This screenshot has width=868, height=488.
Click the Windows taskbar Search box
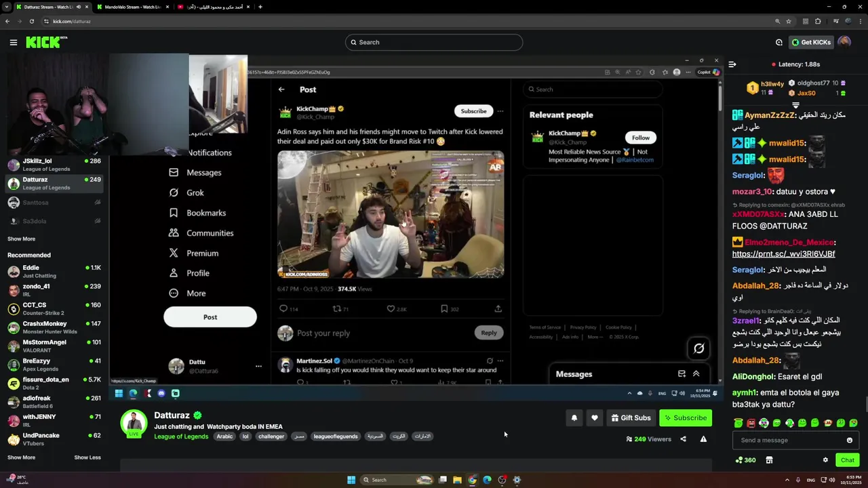click(397, 480)
